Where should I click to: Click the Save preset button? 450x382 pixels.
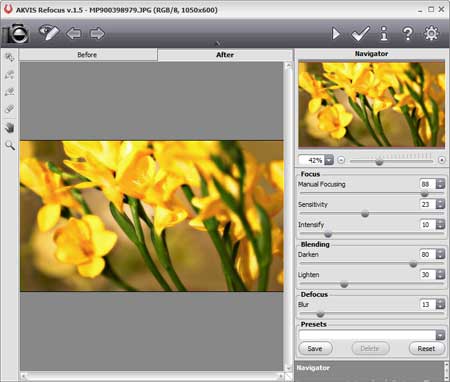point(315,348)
